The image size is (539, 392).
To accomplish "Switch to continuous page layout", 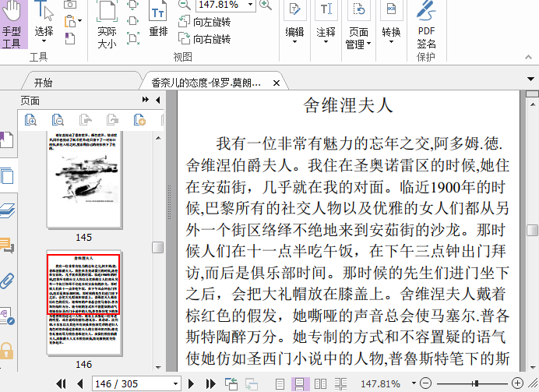I will click(x=299, y=383).
